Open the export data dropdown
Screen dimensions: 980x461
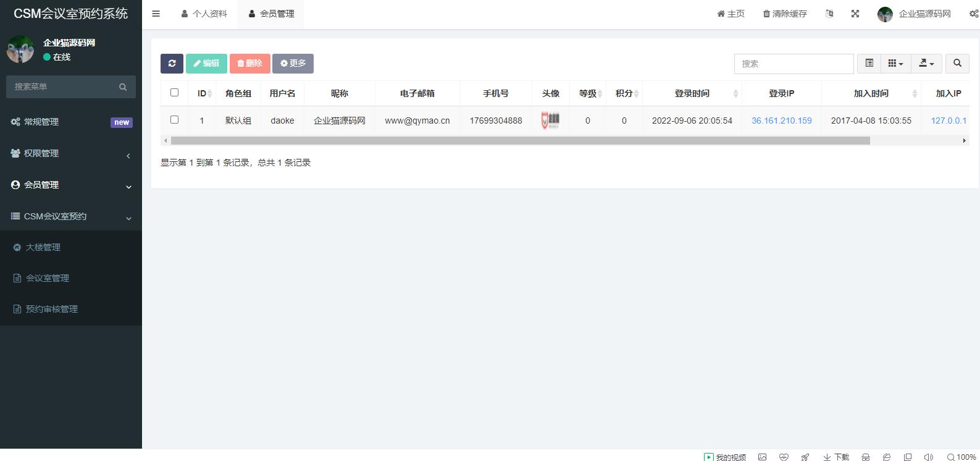(x=926, y=63)
